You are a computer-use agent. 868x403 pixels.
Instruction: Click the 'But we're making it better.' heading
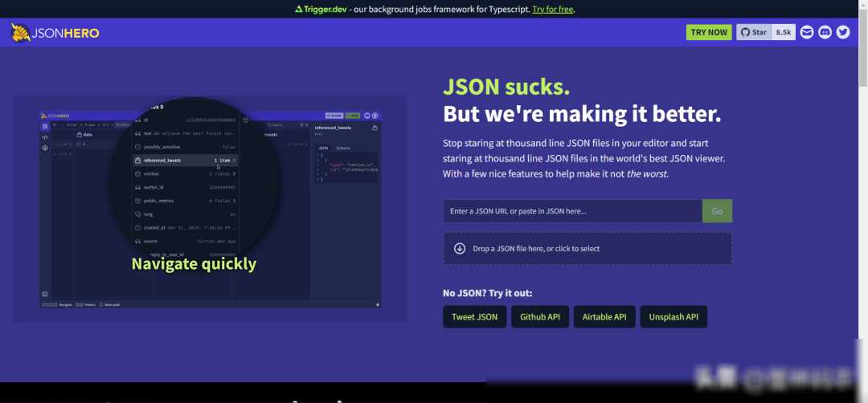[582, 114]
